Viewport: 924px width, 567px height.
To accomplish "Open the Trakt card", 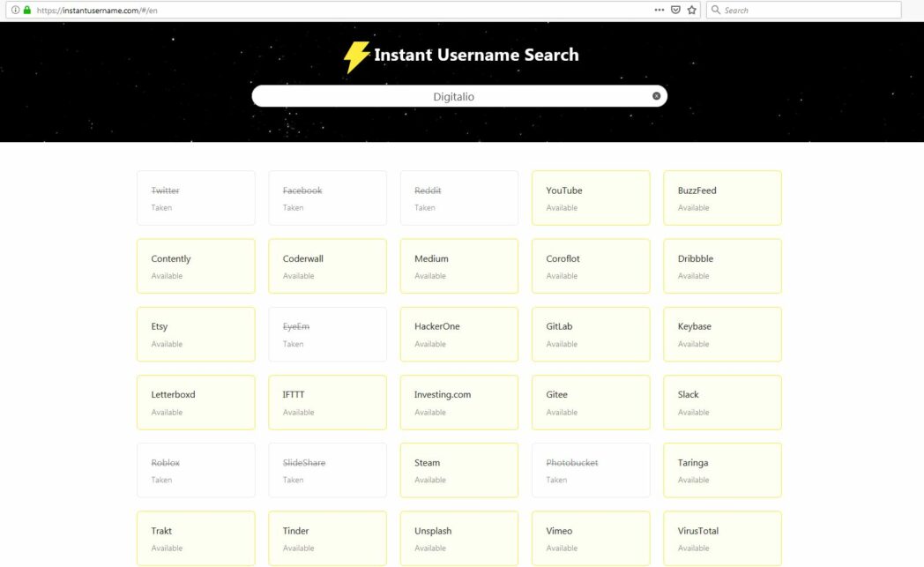I will (x=196, y=539).
